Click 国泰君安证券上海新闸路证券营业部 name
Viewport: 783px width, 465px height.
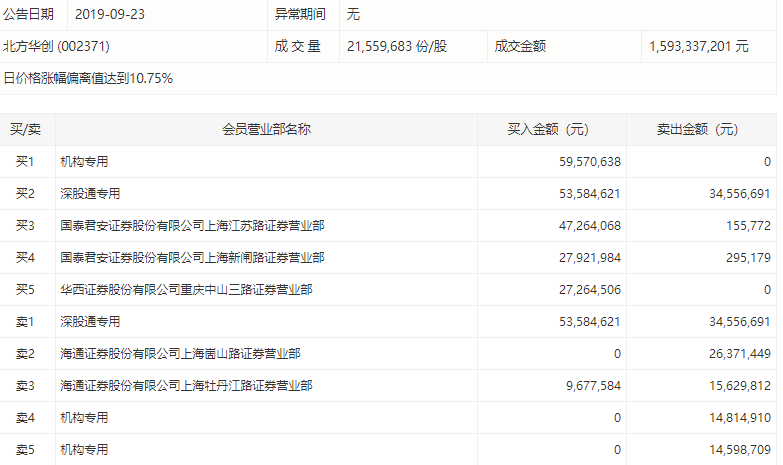(192, 257)
